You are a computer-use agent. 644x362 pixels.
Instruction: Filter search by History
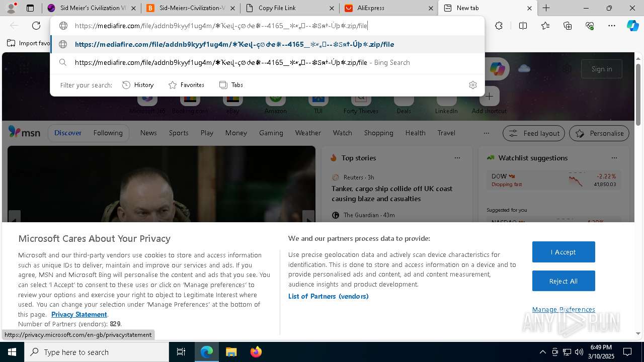tap(138, 85)
